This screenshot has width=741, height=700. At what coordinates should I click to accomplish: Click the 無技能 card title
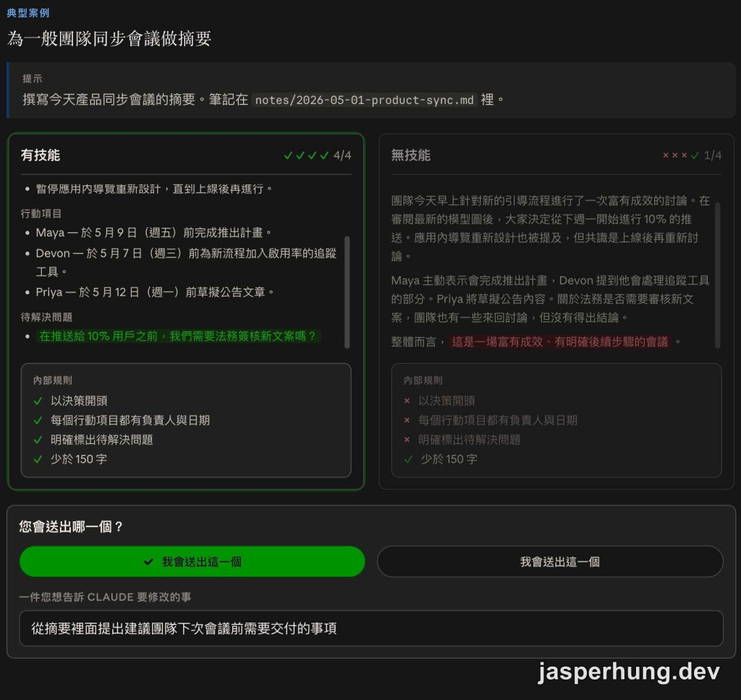pos(411,155)
